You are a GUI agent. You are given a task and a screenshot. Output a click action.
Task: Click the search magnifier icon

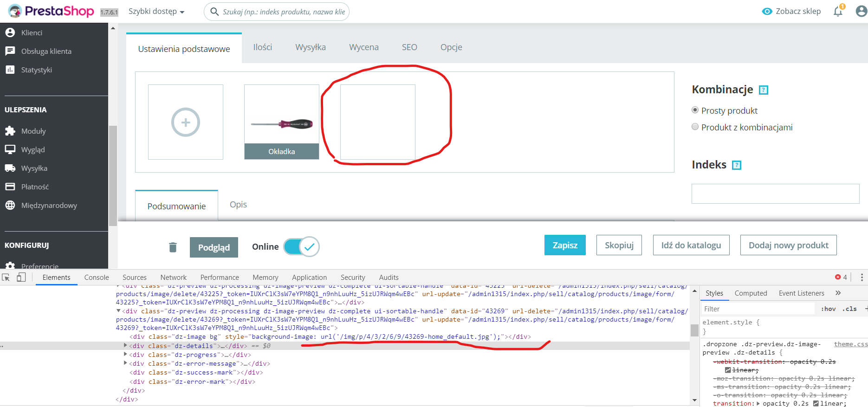[214, 12]
